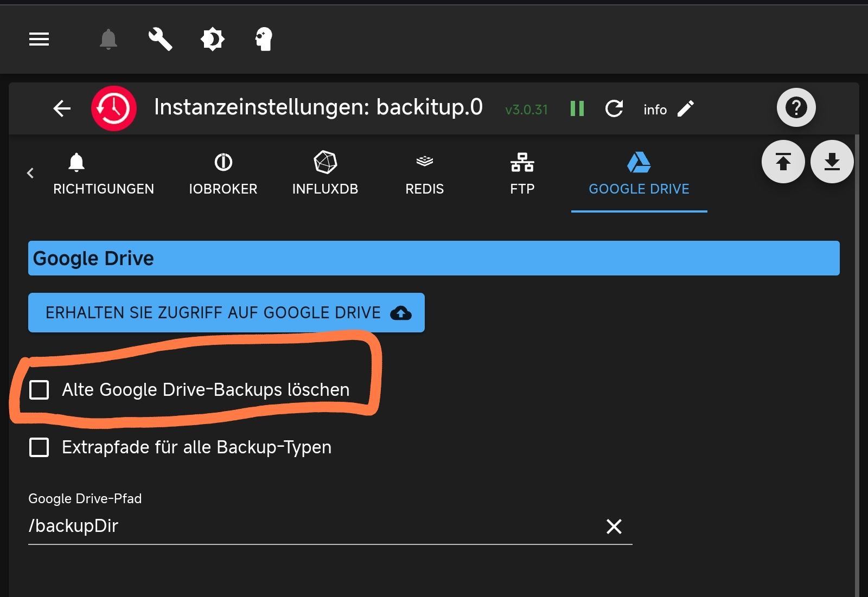Screen dimensions: 868x597
Task: Click the info log level text
Action: (x=655, y=110)
